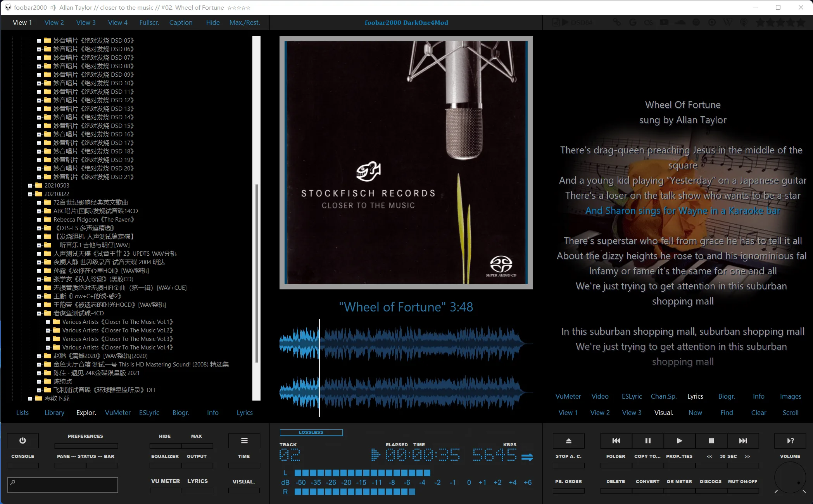Skip to the next track
The width and height of the screenshot is (813, 504).
(x=743, y=440)
